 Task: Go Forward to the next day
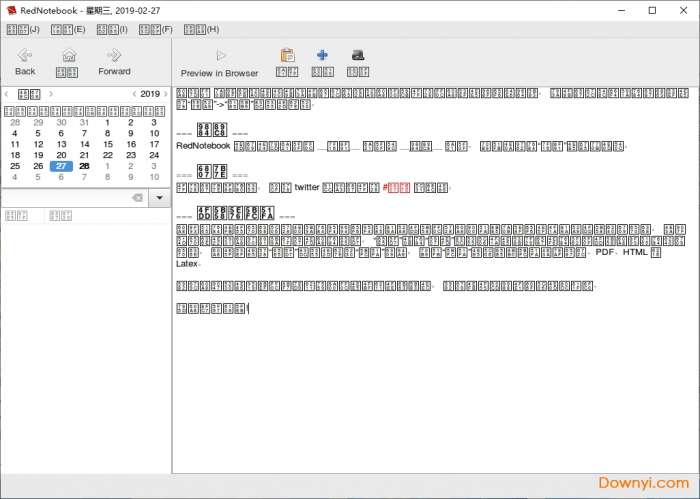point(114,62)
